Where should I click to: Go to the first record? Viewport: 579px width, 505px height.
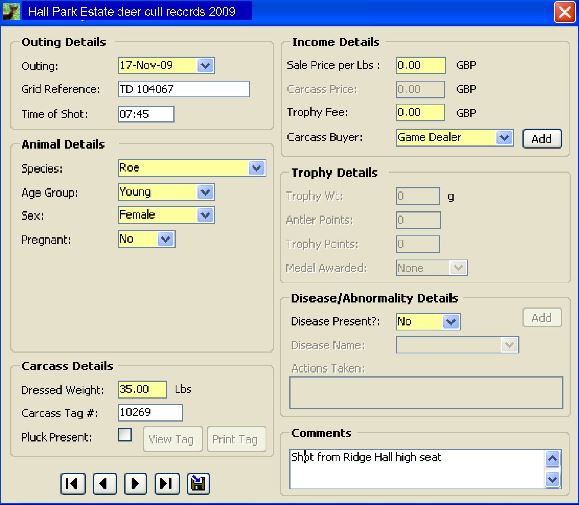[73, 484]
